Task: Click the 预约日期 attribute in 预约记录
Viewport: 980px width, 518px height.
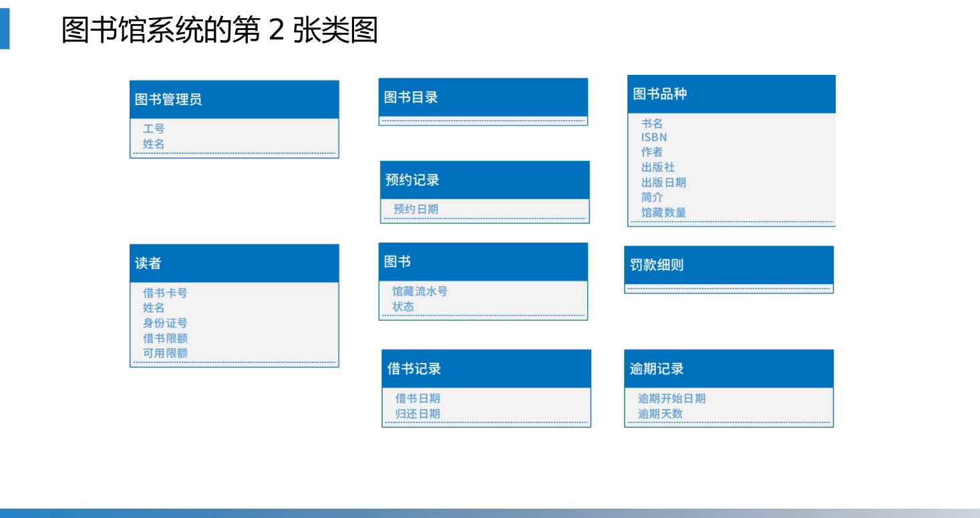Action: click(416, 209)
